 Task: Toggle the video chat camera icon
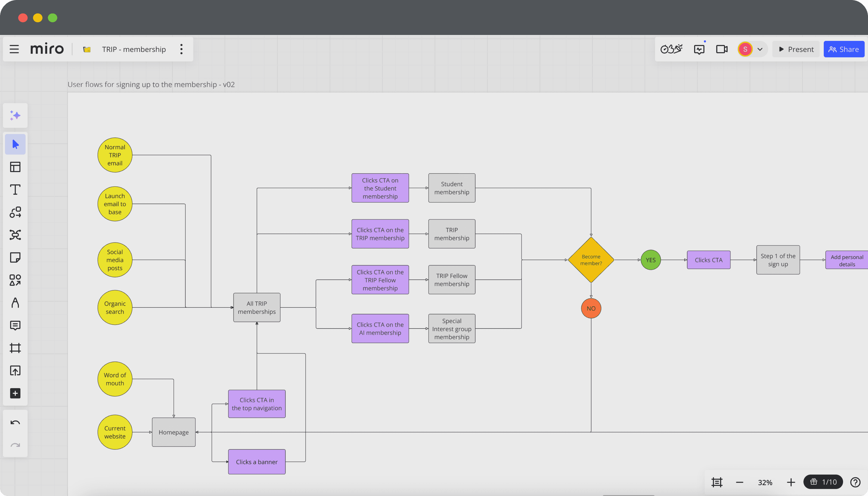click(x=722, y=49)
